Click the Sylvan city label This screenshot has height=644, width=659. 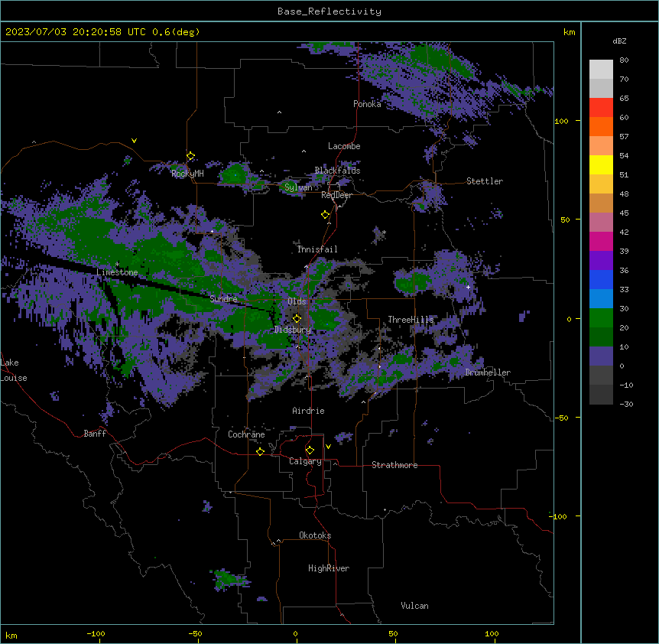point(298,187)
